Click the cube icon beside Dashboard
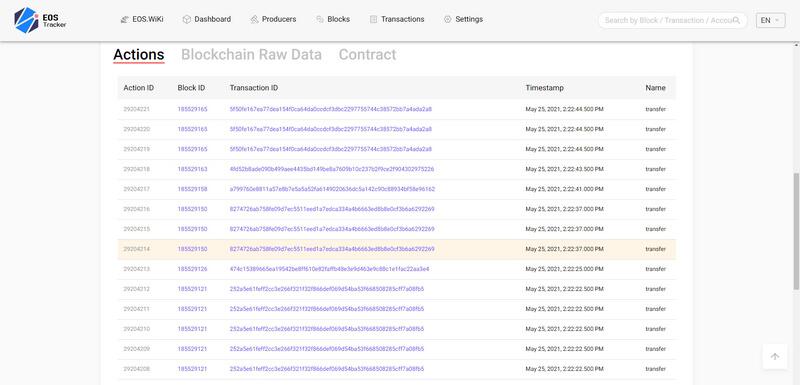This screenshot has height=385, width=800. 187,19
